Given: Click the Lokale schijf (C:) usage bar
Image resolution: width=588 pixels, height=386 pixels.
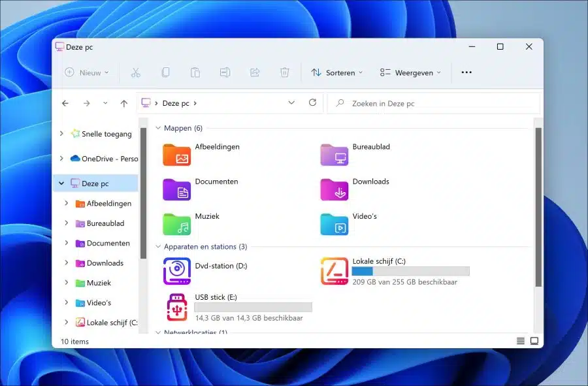Looking at the screenshot, I should (411, 271).
